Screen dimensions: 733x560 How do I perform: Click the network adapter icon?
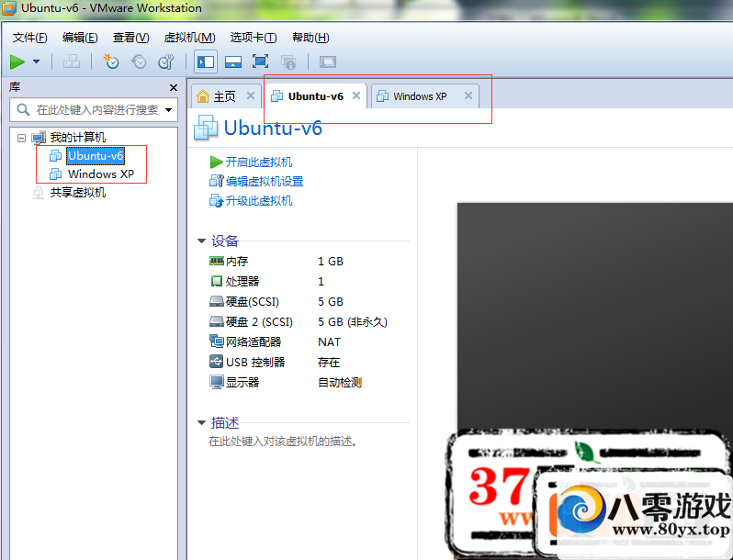[217, 342]
